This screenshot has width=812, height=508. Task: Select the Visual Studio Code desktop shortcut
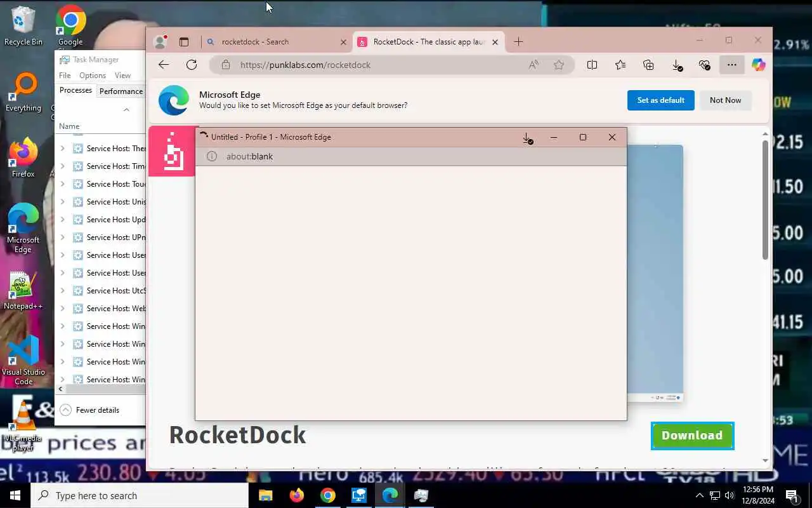pos(23,360)
